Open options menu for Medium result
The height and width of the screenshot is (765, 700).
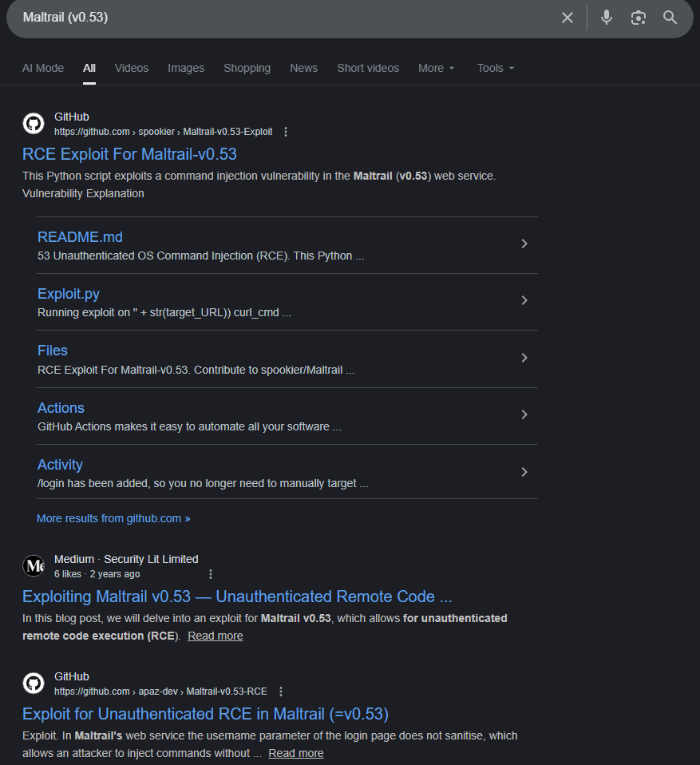[211, 574]
